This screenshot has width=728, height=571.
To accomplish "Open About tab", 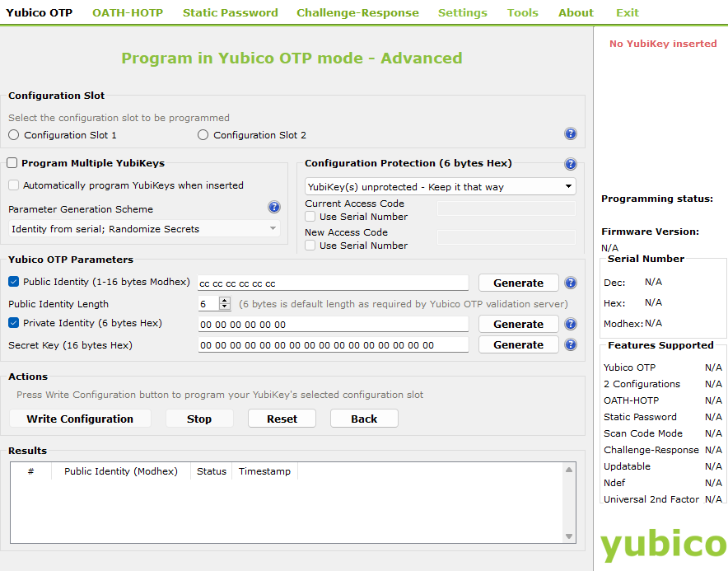I will tap(576, 12).
